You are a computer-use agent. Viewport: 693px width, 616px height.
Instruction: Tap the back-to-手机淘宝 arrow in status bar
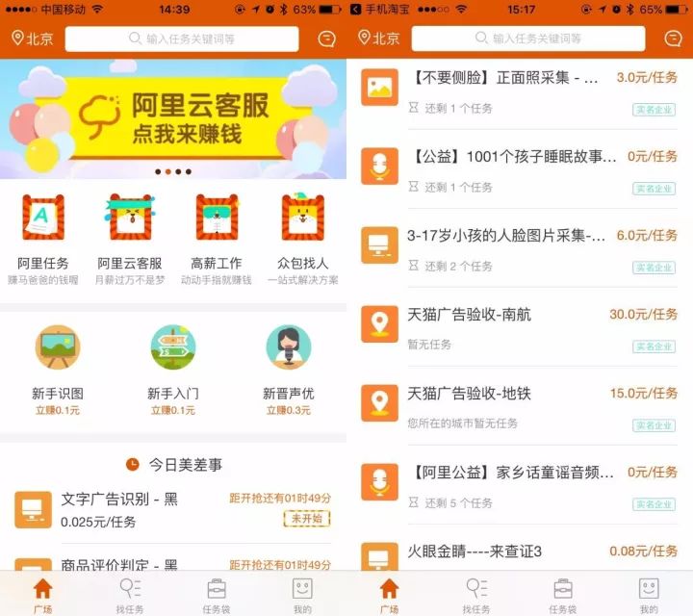356,10
